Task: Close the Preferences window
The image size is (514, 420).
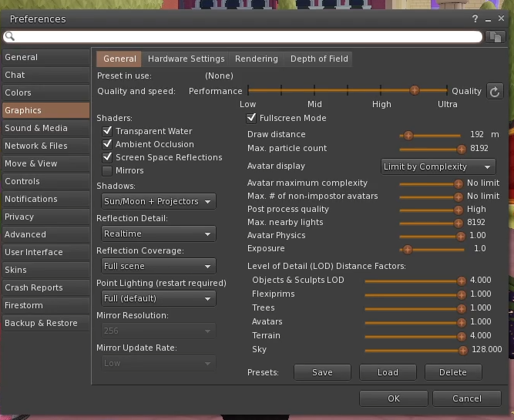Action: tap(501, 18)
